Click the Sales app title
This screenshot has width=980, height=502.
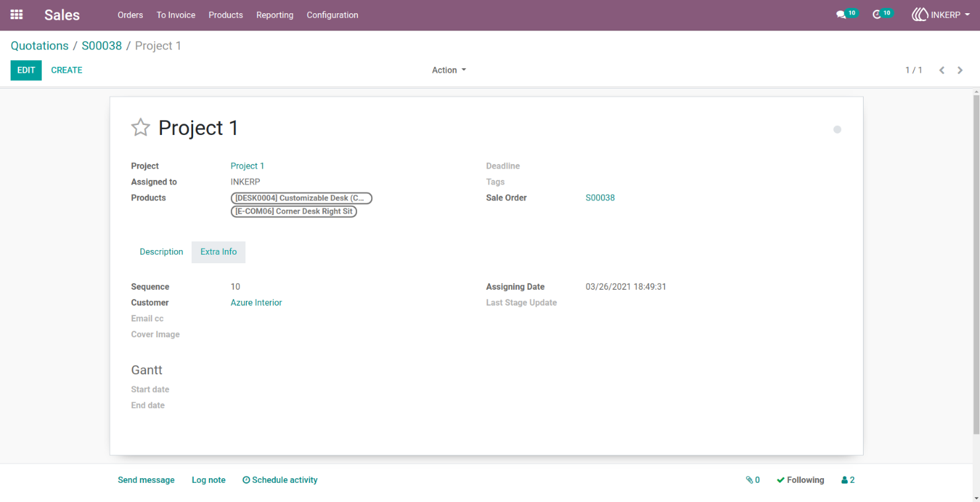[x=62, y=15]
